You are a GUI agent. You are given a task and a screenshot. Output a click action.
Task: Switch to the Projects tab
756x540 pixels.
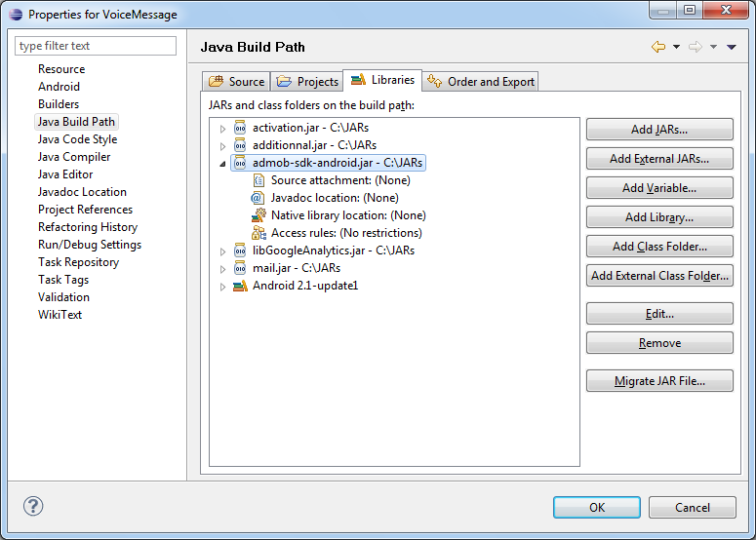click(x=307, y=82)
